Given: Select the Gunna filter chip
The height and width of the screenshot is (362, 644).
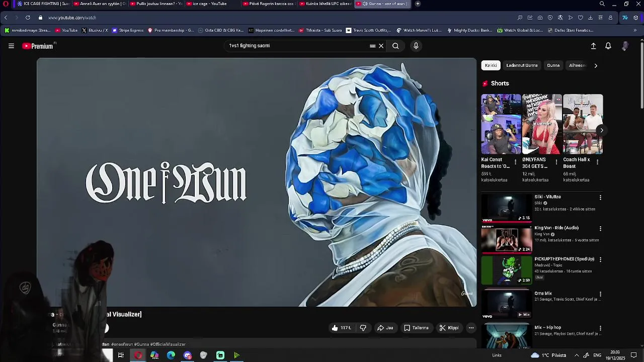Looking at the screenshot, I should (x=553, y=65).
